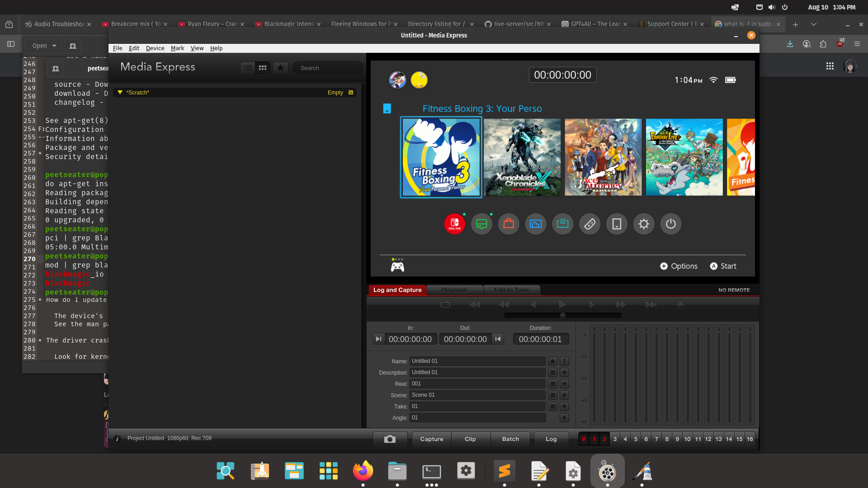Click the plus button beside Reel field
This screenshot has width=868, height=488.
pyautogui.click(x=564, y=384)
